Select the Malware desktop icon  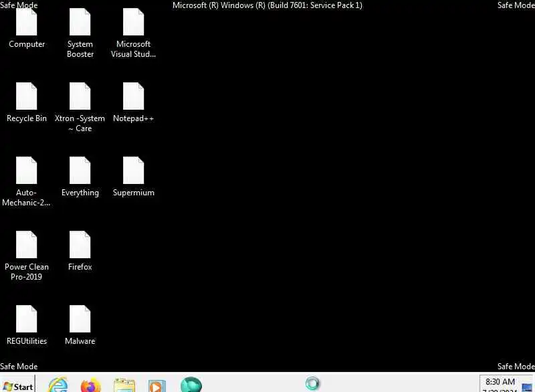(80, 326)
